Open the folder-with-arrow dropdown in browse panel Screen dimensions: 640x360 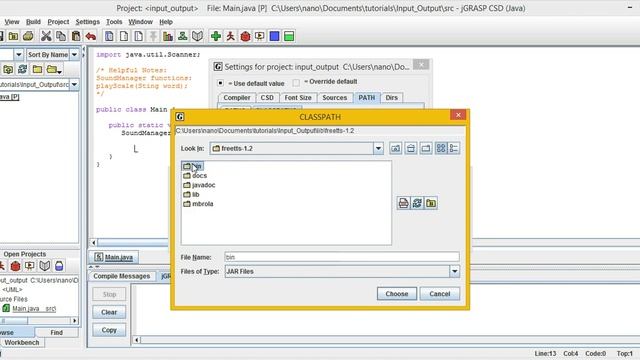click(x=54, y=69)
